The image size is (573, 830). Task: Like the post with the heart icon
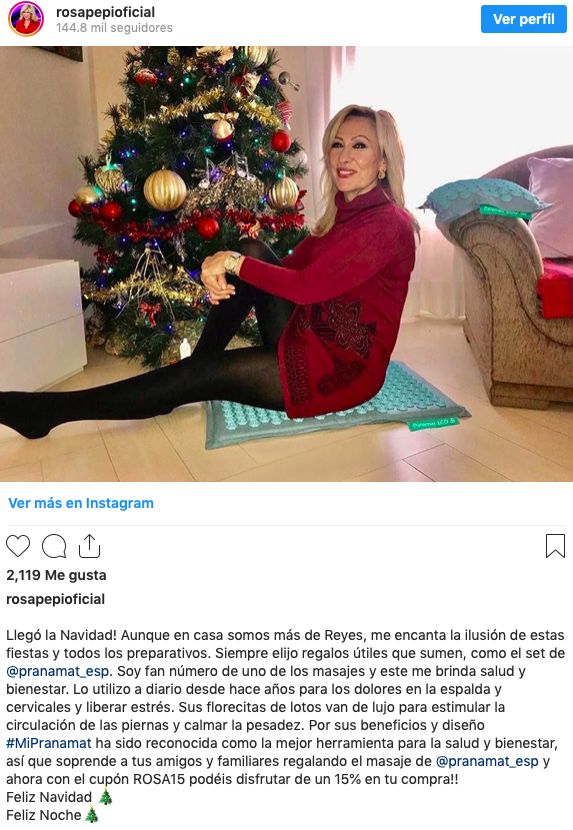pyautogui.click(x=18, y=546)
